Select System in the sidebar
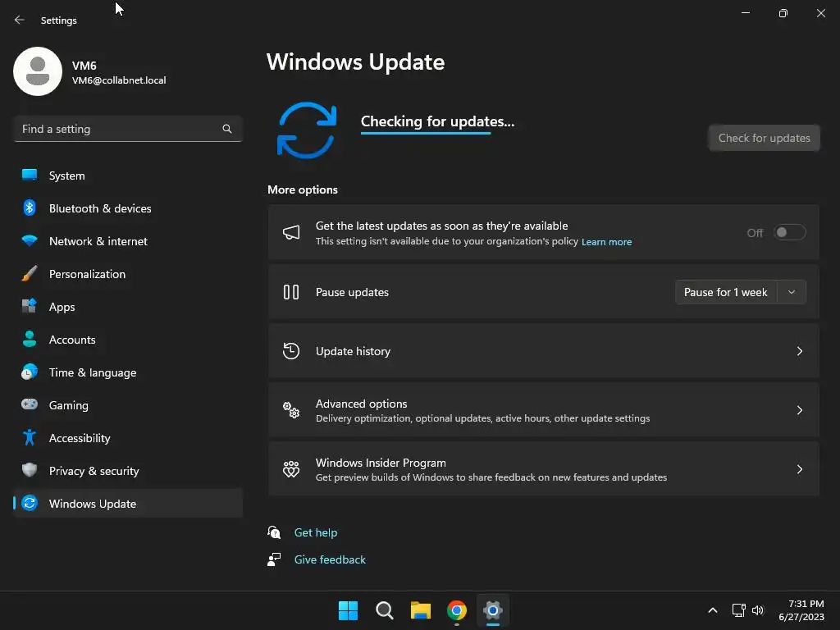840x630 pixels. (x=127, y=176)
